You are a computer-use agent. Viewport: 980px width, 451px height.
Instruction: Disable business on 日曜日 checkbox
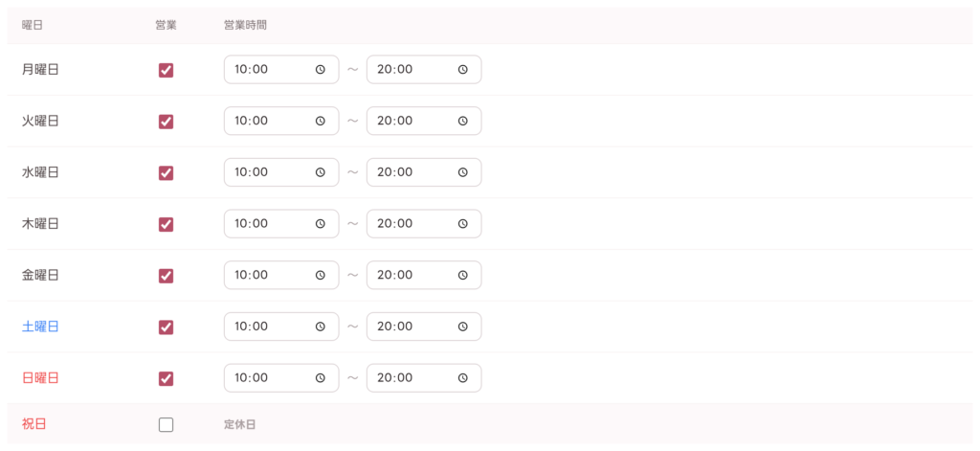coord(166,378)
